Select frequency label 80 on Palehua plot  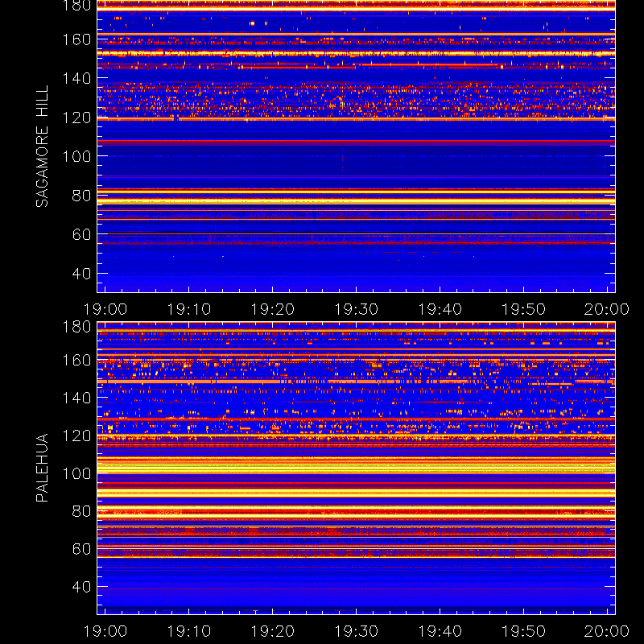(x=81, y=511)
